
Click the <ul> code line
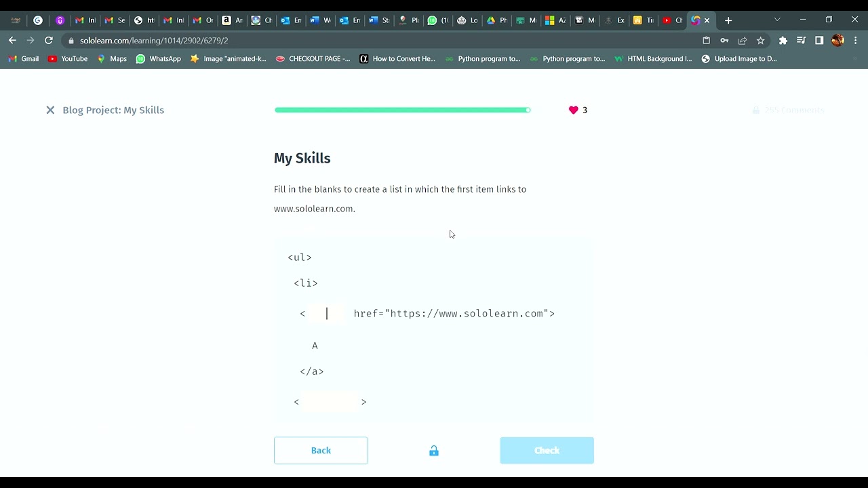300,258
